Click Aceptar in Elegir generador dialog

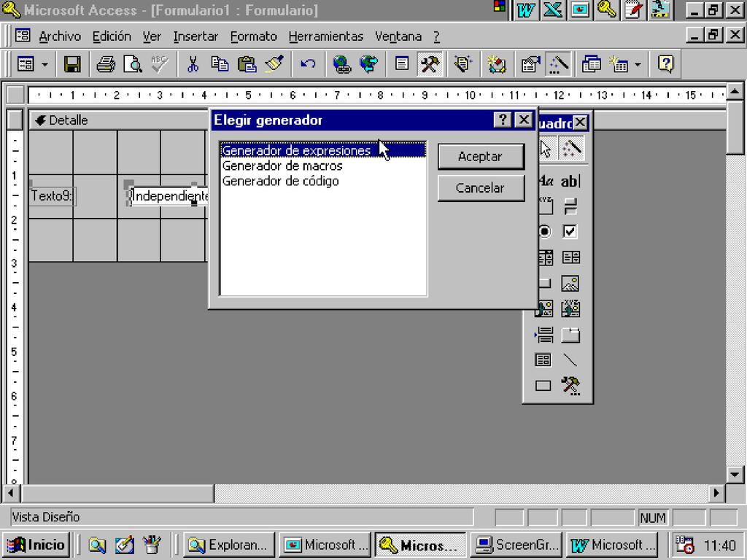click(481, 157)
